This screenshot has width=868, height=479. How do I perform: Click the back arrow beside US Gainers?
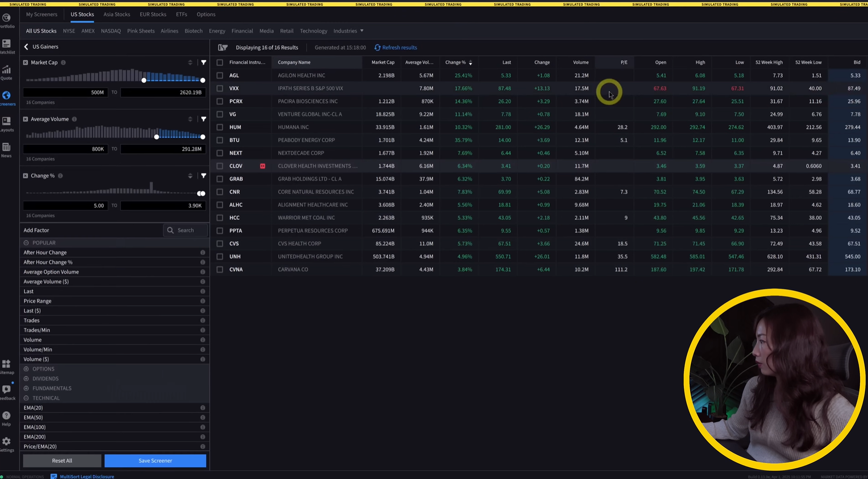pyautogui.click(x=26, y=47)
